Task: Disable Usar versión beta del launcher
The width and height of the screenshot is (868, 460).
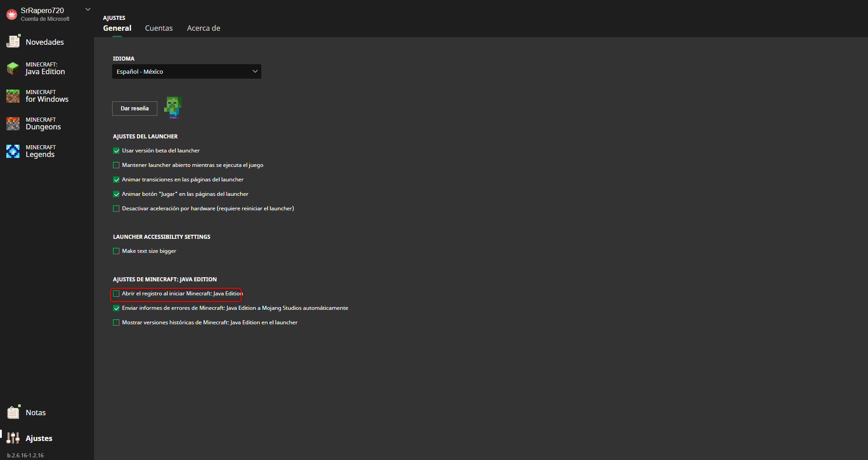Action: [116, 151]
